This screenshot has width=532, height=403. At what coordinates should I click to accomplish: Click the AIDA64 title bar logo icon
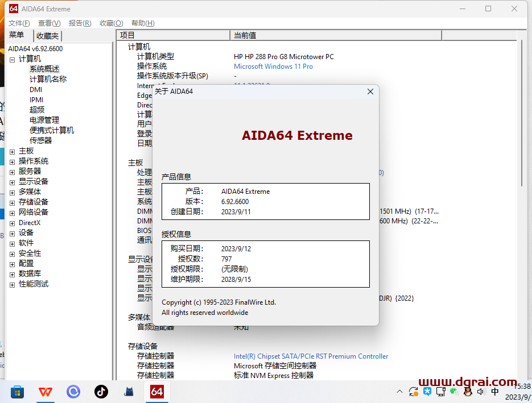14,9
